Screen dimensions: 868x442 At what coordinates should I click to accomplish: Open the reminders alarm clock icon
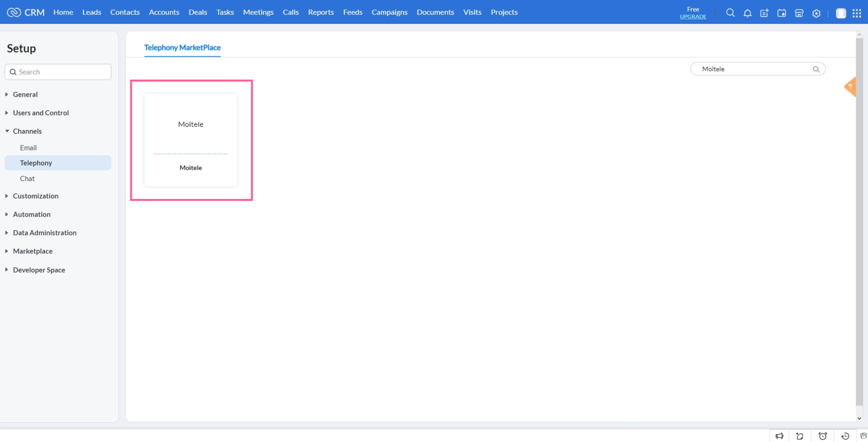tap(822, 436)
